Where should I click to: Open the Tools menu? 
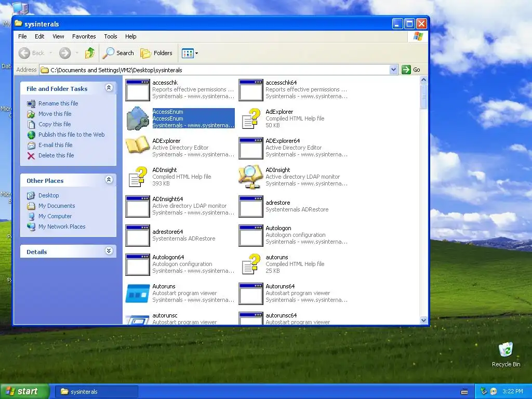point(110,36)
